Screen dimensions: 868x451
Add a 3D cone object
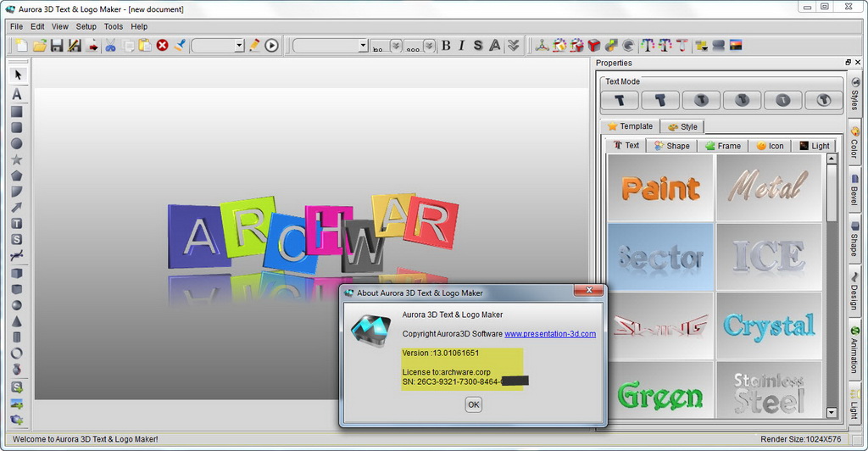17,321
